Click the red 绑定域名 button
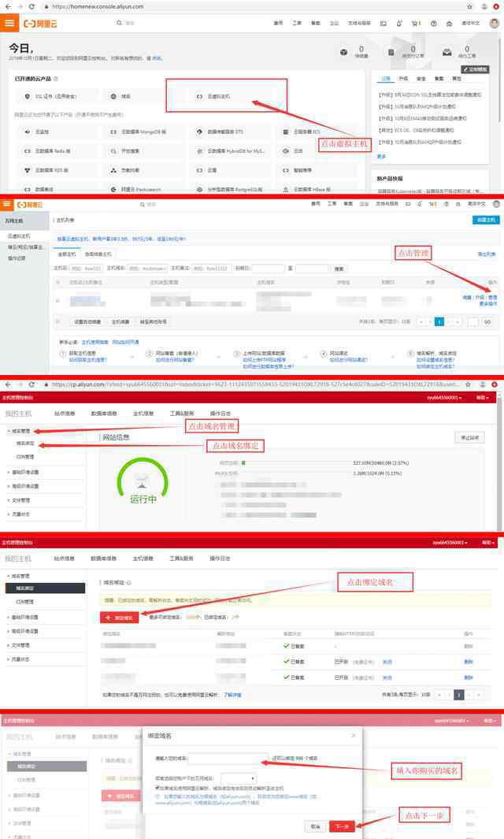 (x=120, y=618)
